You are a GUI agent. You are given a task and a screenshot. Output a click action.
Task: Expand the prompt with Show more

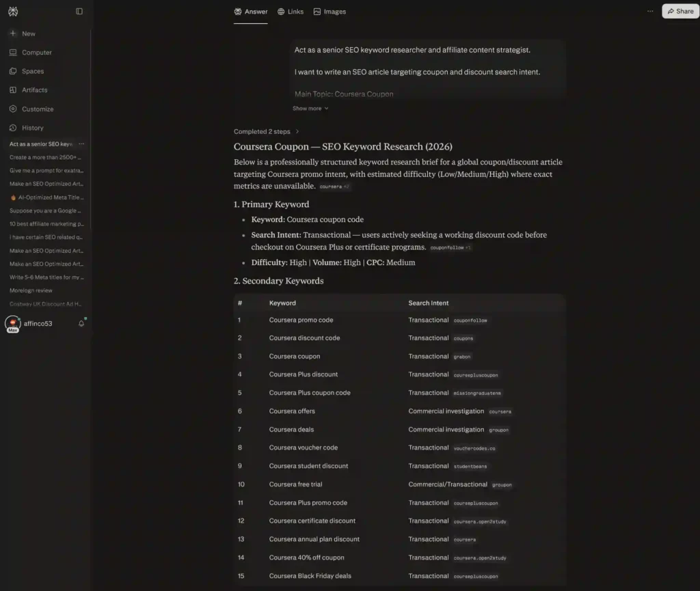[x=310, y=109]
